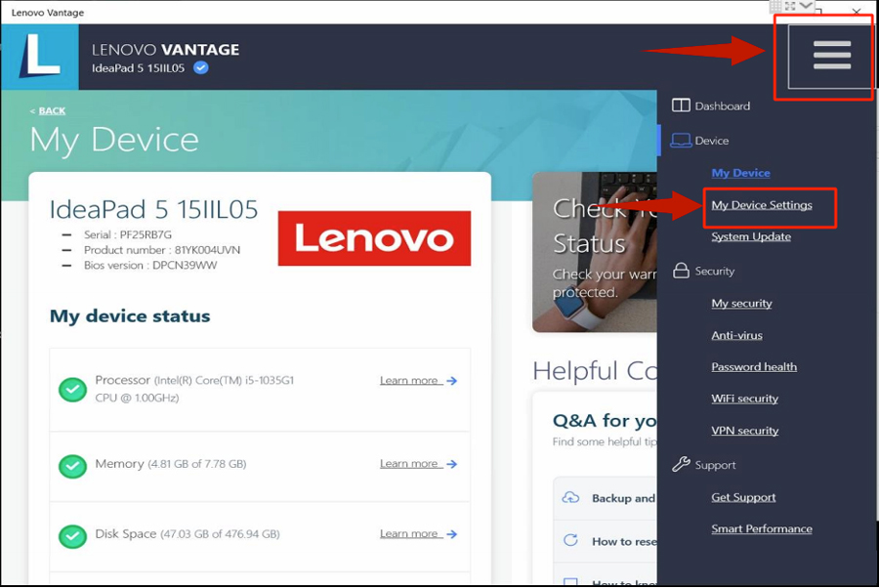Click the Serial : PF25RB7G text

[128, 234]
